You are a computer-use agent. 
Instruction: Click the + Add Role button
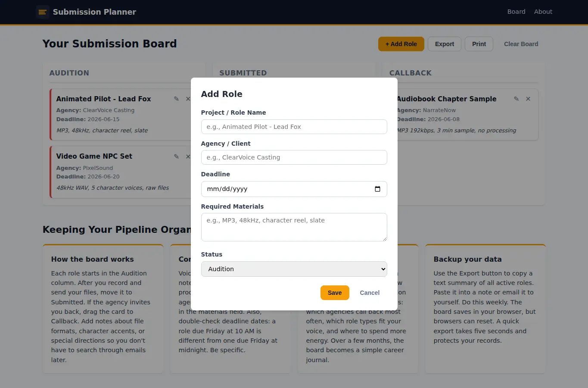pyautogui.click(x=401, y=44)
